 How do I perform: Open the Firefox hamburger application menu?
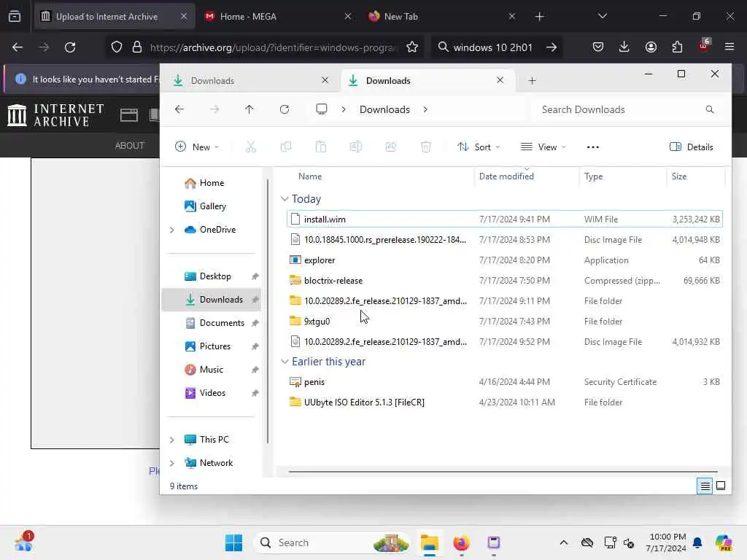pos(729,47)
